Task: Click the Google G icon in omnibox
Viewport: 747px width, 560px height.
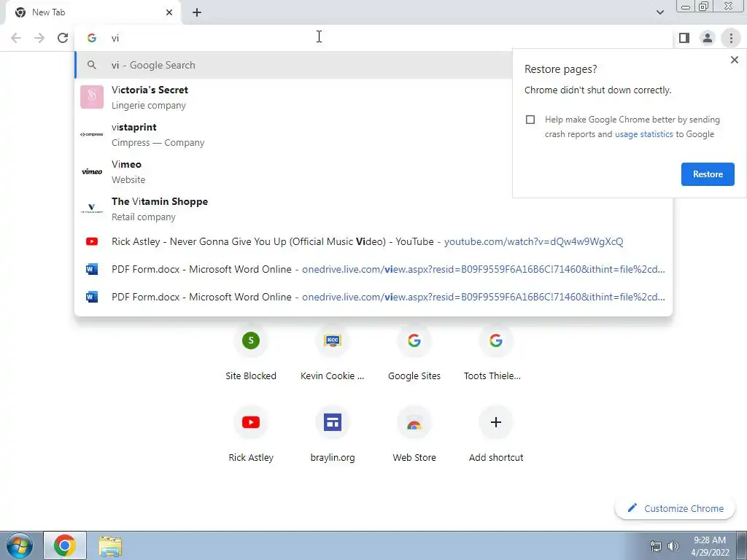Action: click(x=92, y=38)
